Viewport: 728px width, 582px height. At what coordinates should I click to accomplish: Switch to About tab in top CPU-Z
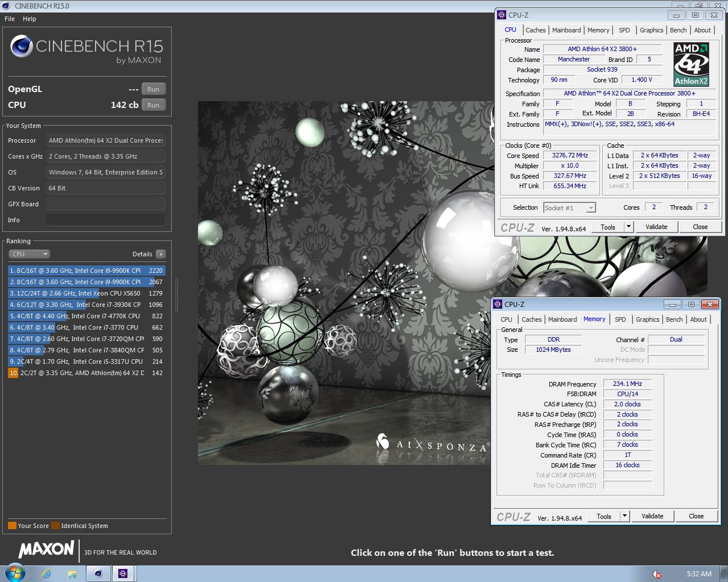tap(702, 30)
